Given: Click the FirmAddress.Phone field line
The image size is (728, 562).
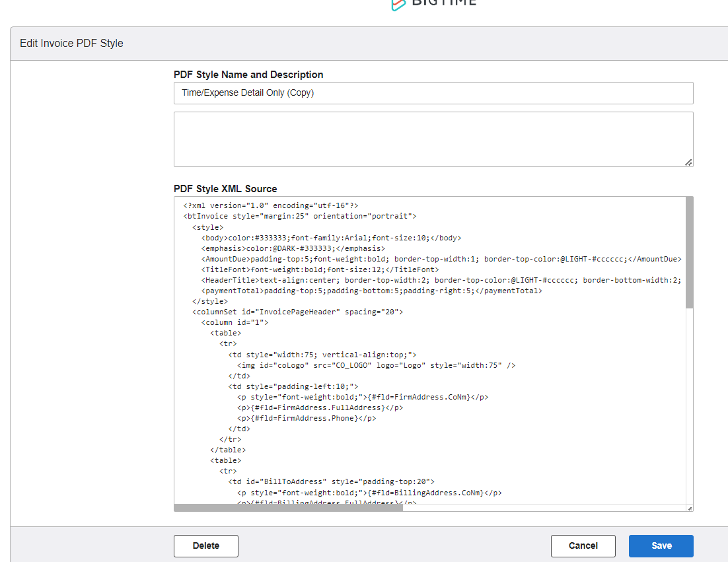Looking at the screenshot, I should coord(307,419).
